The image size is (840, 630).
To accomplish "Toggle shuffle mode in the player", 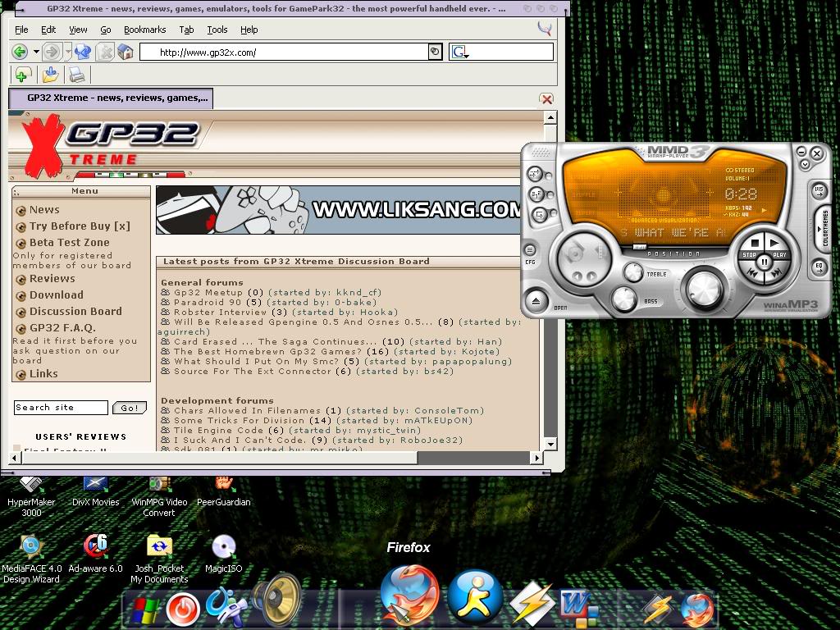I will [x=535, y=194].
